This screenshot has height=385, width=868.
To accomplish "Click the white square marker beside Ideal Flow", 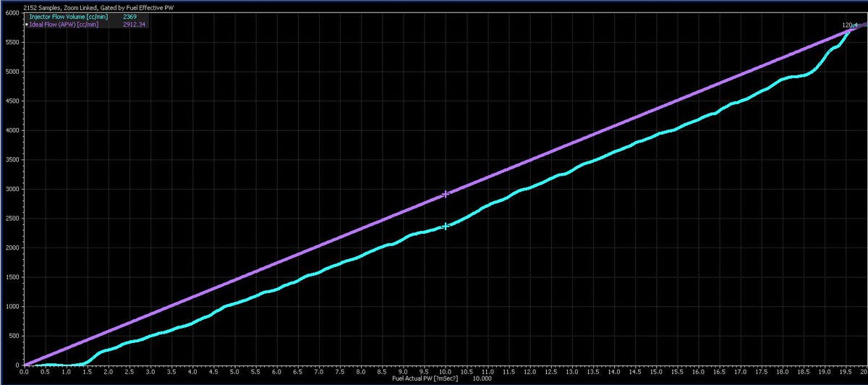I will click(x=27, y=24).
